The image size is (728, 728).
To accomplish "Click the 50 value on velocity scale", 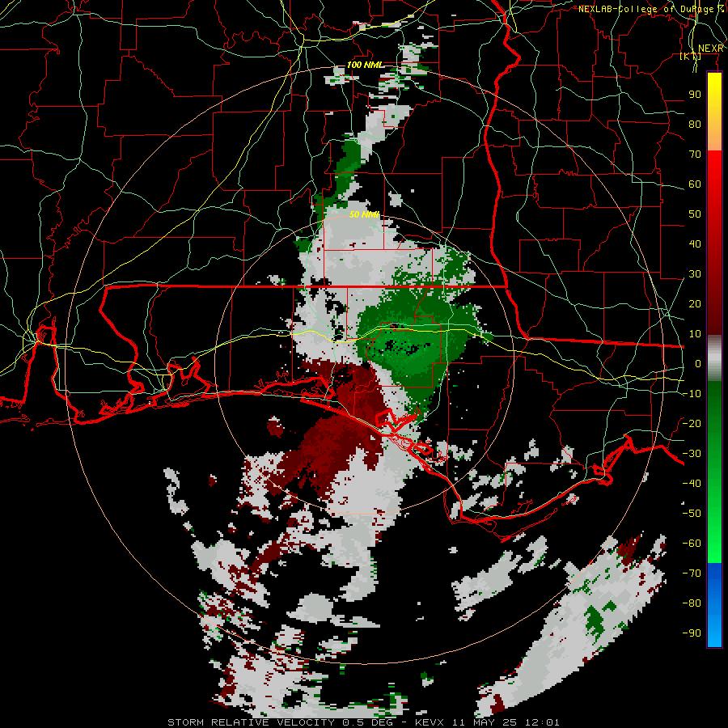I will (x=695, y=214).
